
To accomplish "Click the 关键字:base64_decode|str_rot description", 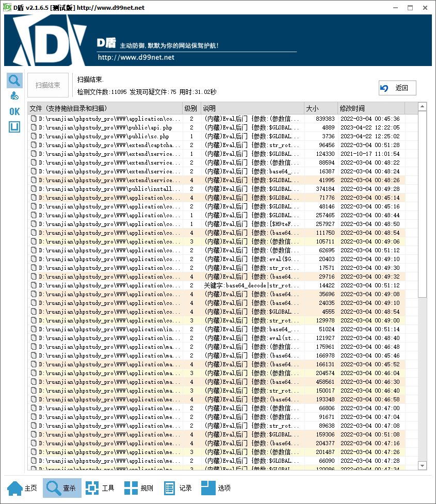I will [251, 285].
